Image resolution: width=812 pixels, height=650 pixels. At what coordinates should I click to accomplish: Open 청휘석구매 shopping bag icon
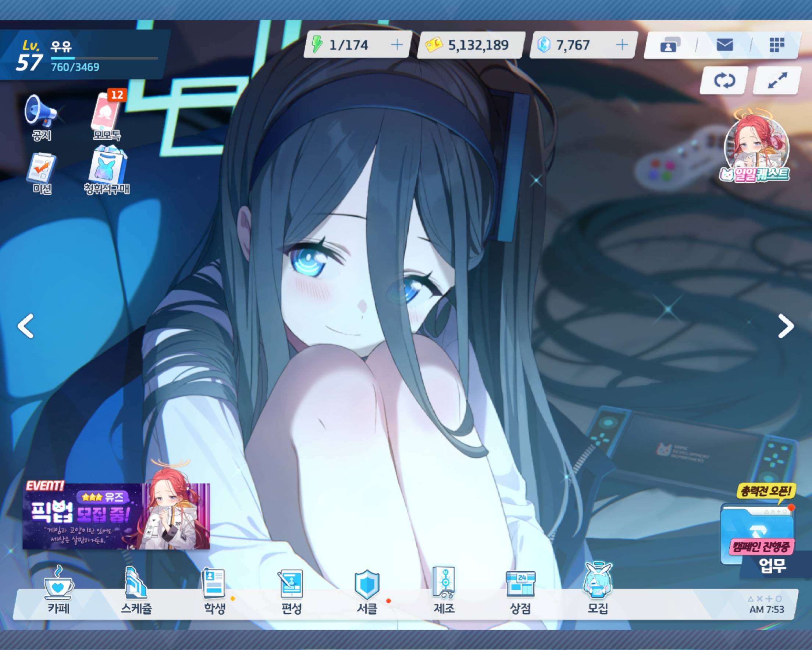[x=107, y=170]
